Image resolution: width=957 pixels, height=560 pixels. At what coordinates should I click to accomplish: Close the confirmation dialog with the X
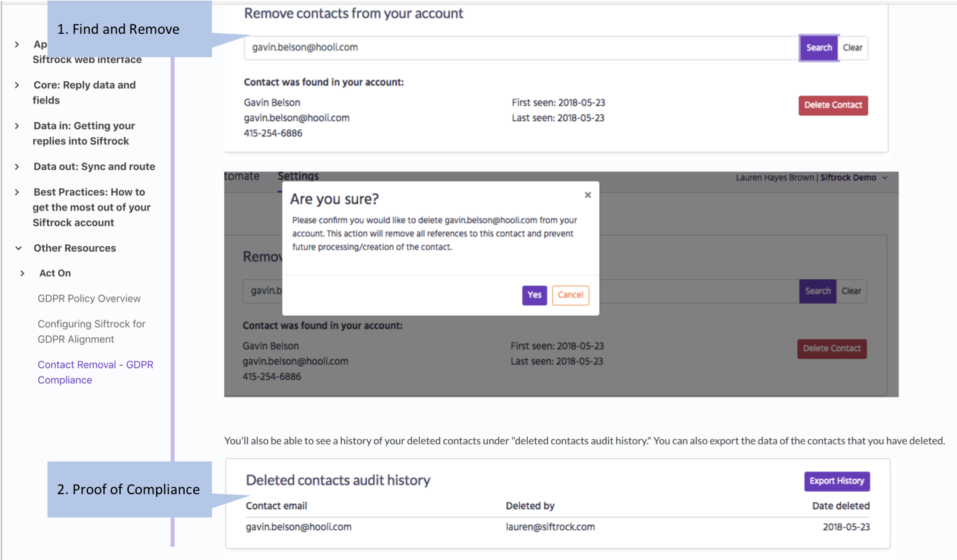coord(588,195)
